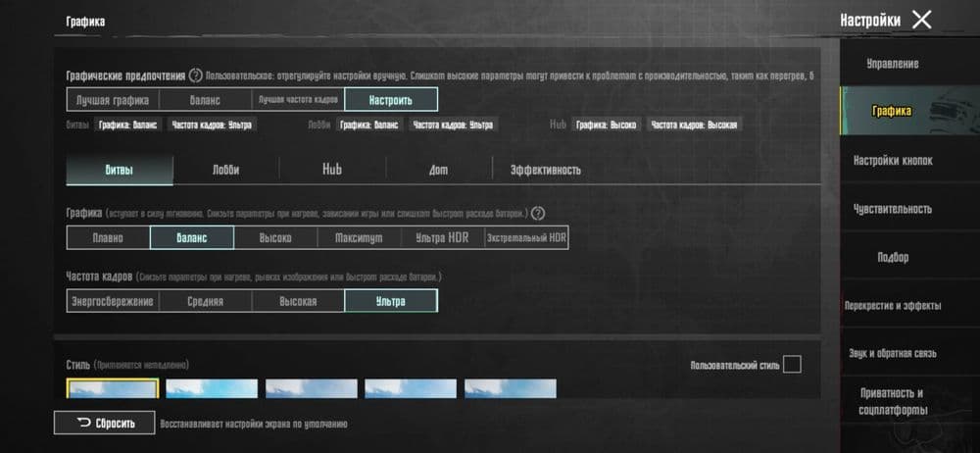
Task: Select the yellow-highlighted style thumbnail
Action: coord(113,388)
